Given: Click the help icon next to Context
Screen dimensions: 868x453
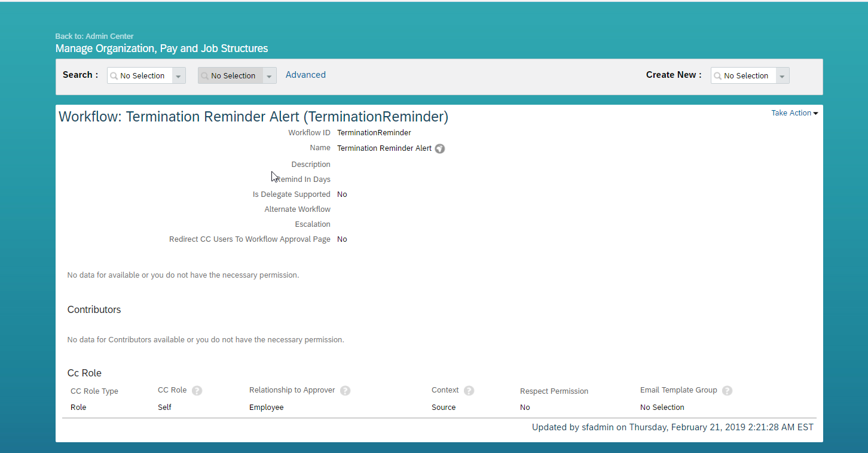Looking at the screenshot, I should (469, 391).
